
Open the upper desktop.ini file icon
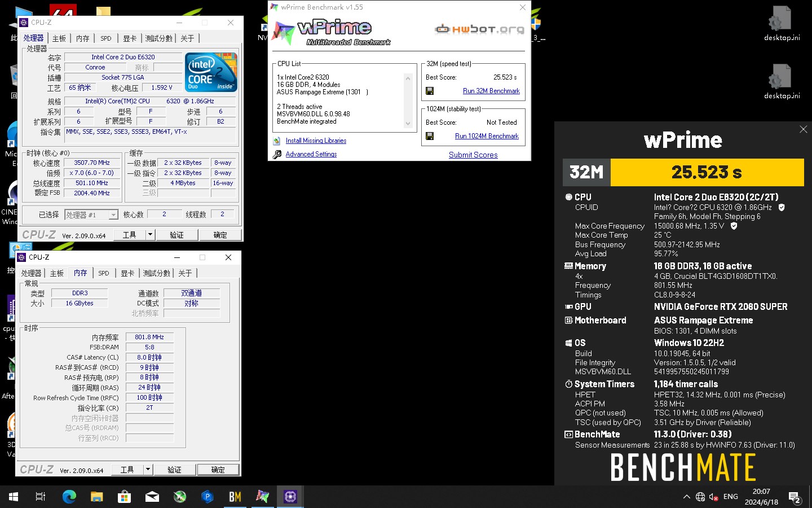coord(782,24)
